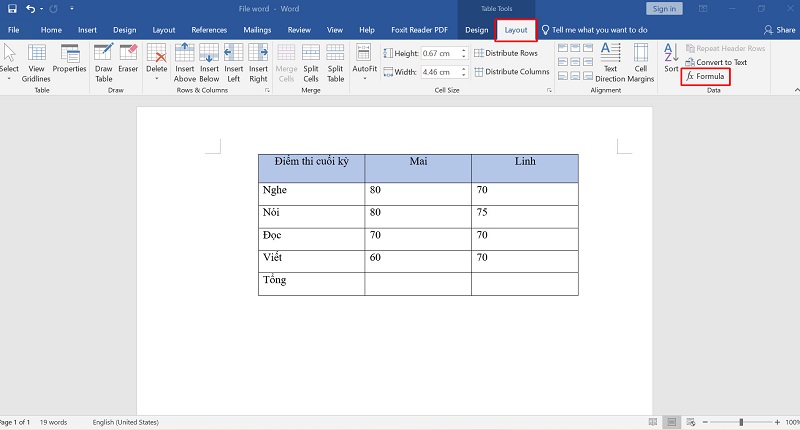Align cell text Center (middle center)
Viewport: 800px width, 430px height.
click(x=575, y=62)
